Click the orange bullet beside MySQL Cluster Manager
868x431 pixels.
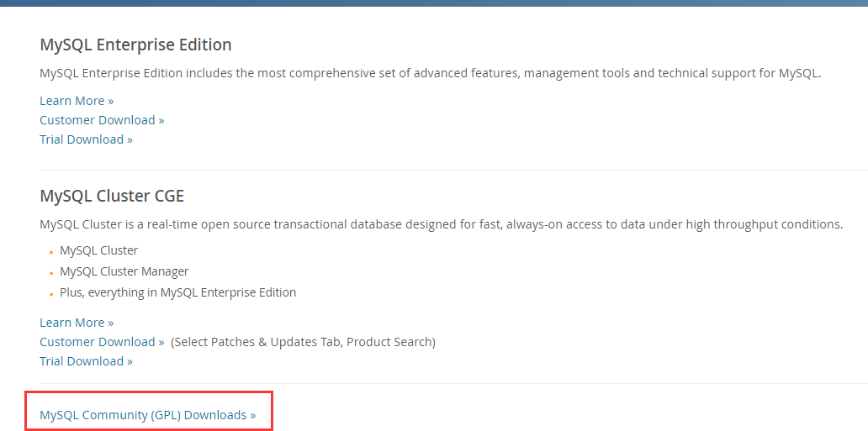50,273
